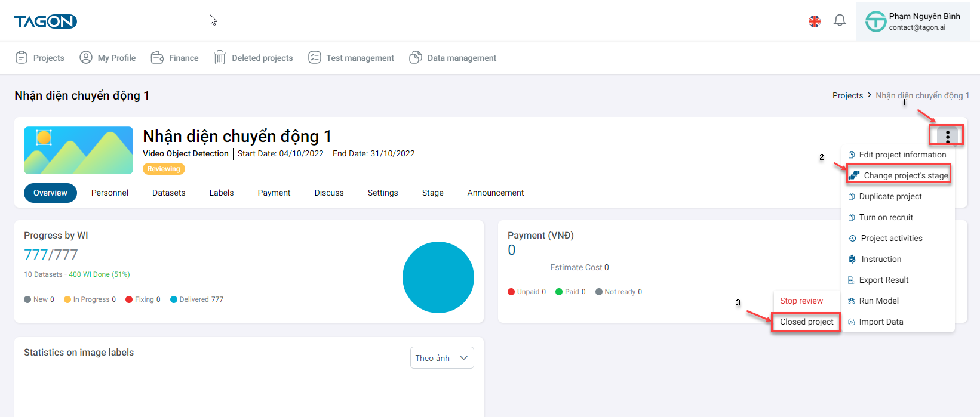Open the notifications bell
This screenshot has height=417, width=980.
pyautogui.click(x=840, y=21)
